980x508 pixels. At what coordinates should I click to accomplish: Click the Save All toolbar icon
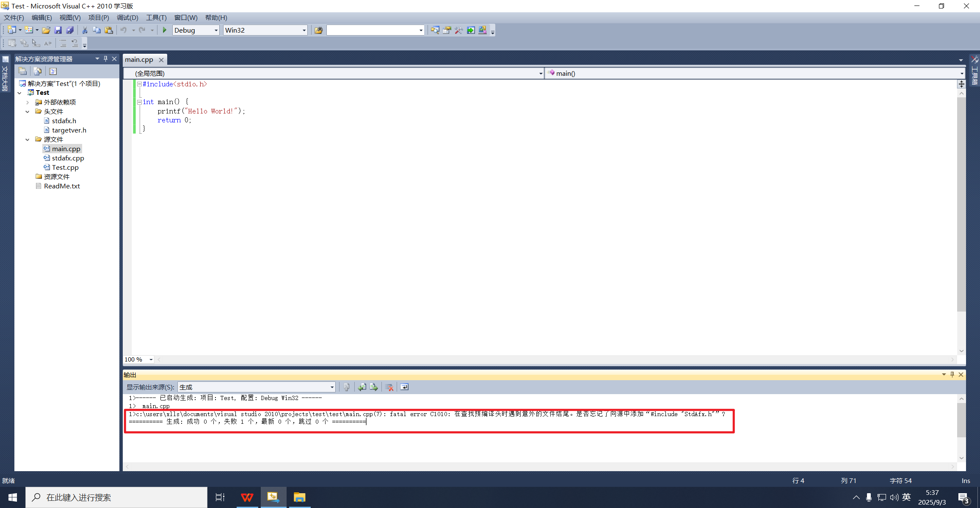(70, 30)
